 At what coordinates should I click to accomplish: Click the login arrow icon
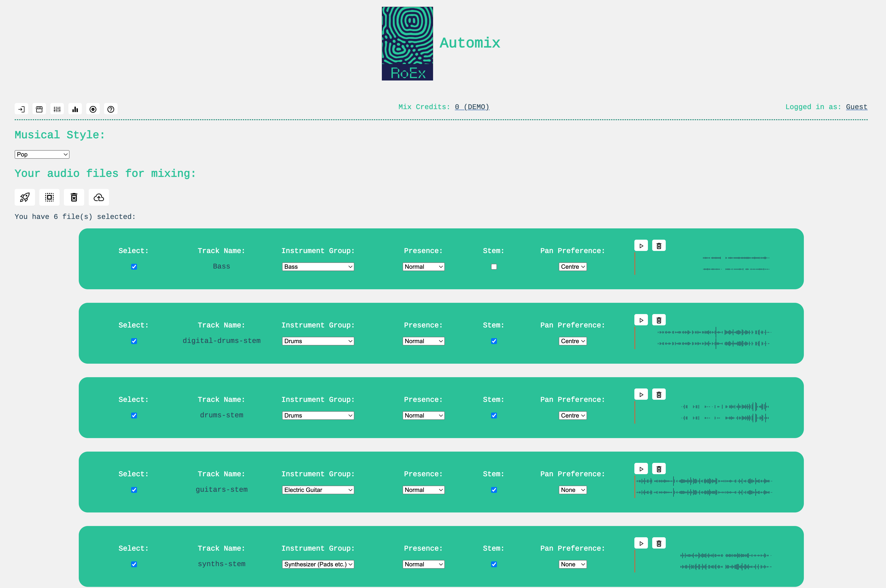click(x=21, y=109)
